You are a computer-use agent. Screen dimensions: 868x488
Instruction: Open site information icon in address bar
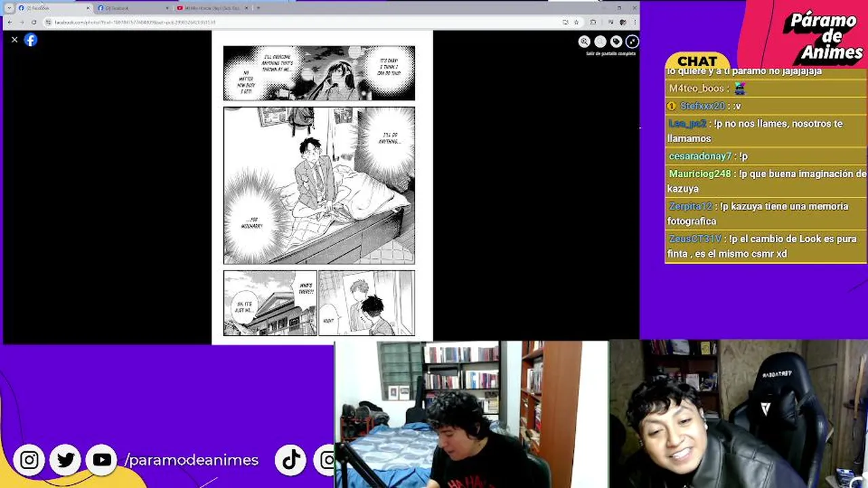(x=48, y=22)
